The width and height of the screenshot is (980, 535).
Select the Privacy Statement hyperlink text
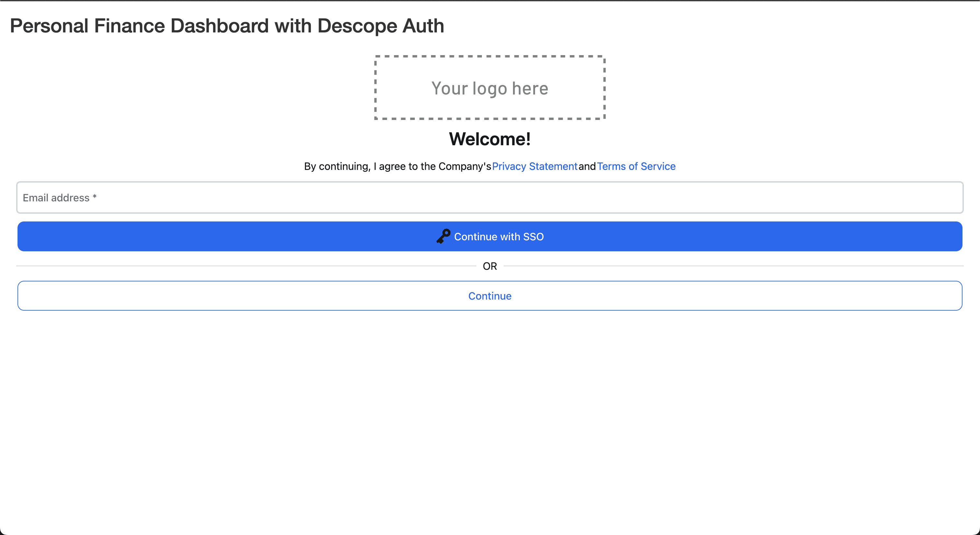535,166
